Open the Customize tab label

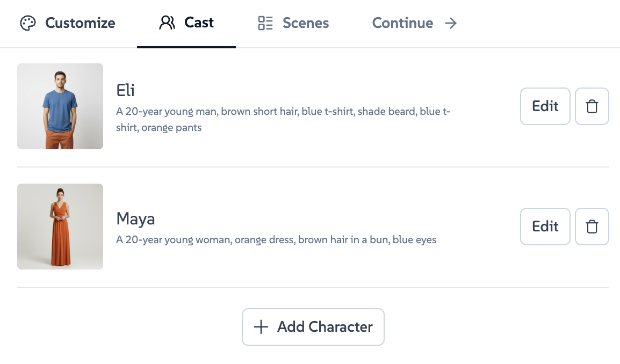(x=80, y=23)
